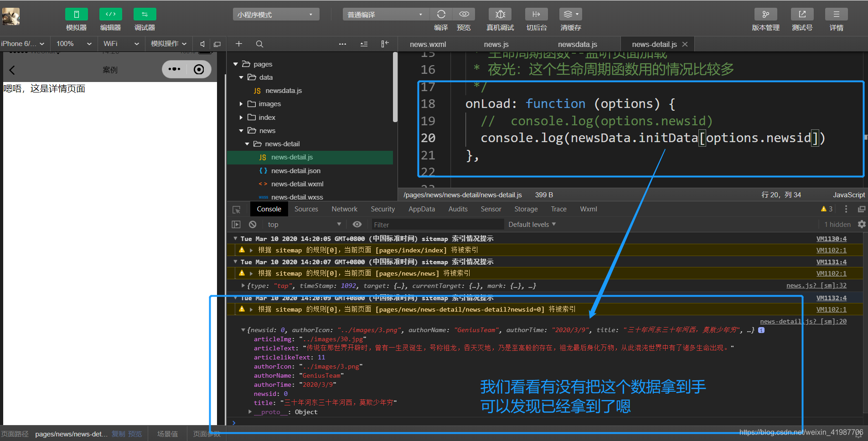Screen dimensions: 868x441
Task: Open the Wxml devtools tab
Action: pos(588,209)
